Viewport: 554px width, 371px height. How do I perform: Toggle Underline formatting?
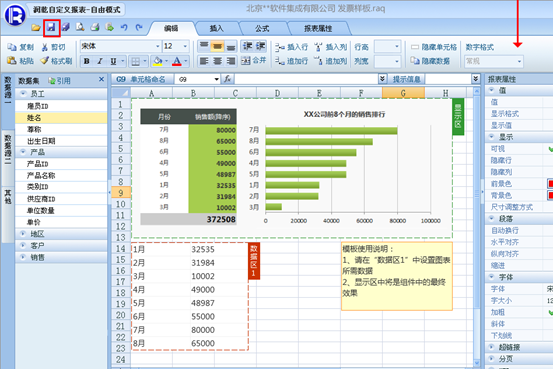click(x=113, y=61)
